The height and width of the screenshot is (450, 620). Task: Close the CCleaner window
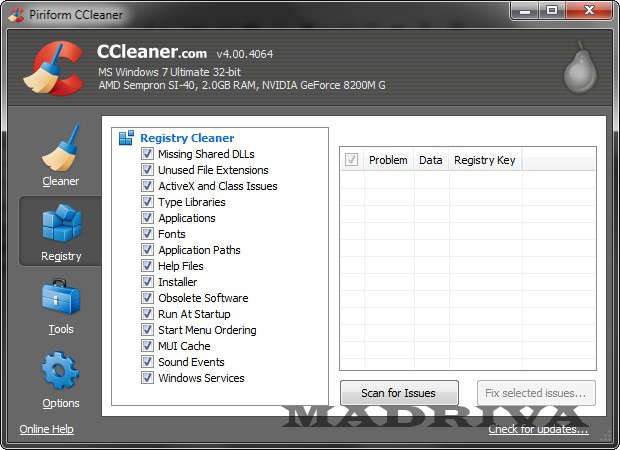(x=589, y=11)
